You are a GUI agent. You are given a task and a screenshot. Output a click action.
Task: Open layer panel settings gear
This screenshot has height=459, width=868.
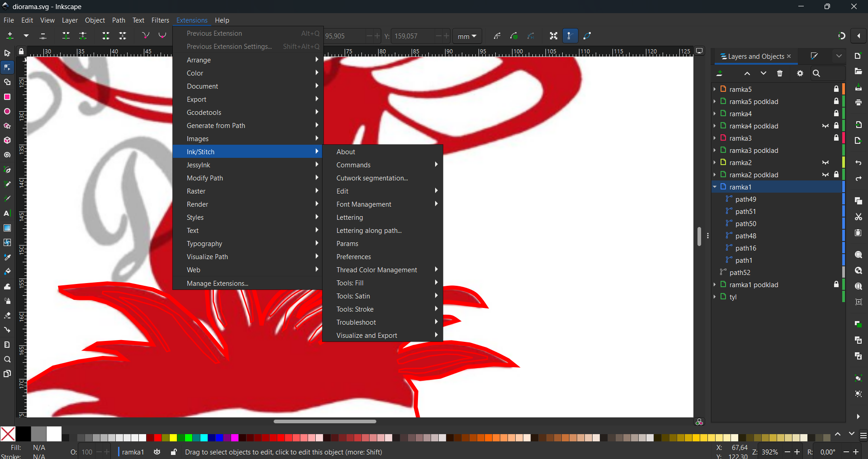(x=800, y=73)
